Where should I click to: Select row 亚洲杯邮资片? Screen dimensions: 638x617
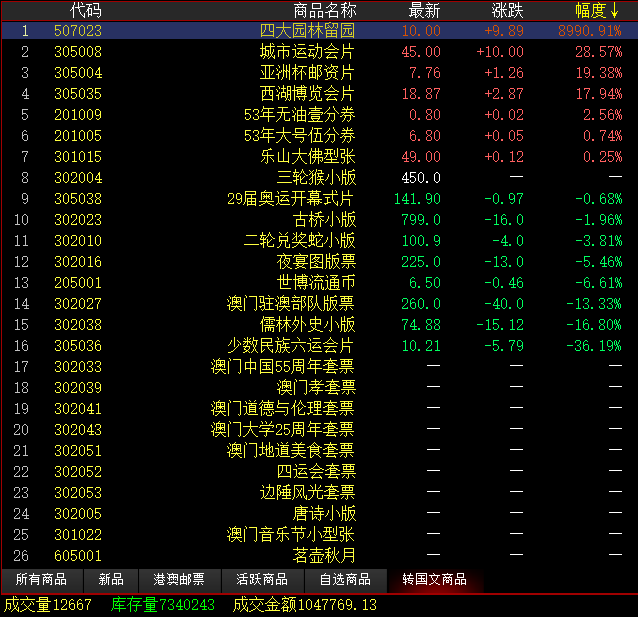click(x=319, y=73)
